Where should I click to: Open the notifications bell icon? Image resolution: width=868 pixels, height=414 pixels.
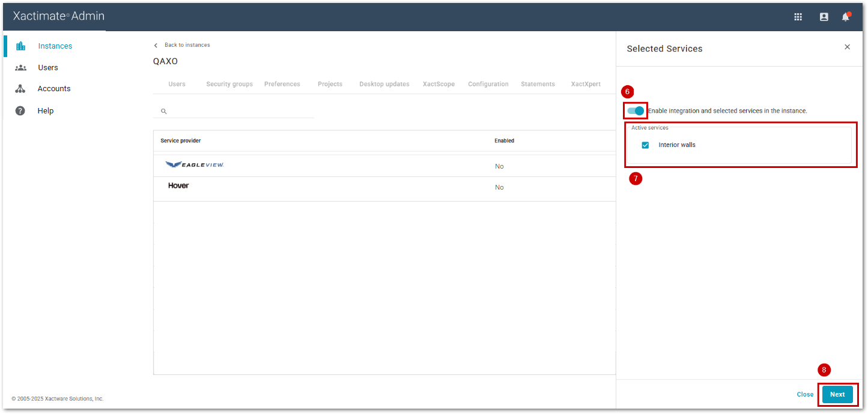coord(846,17)
